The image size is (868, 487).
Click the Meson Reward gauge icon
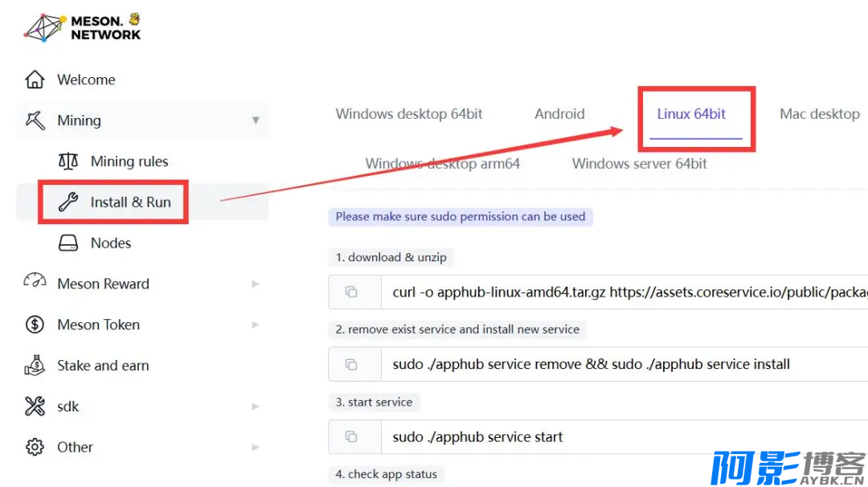35,284
